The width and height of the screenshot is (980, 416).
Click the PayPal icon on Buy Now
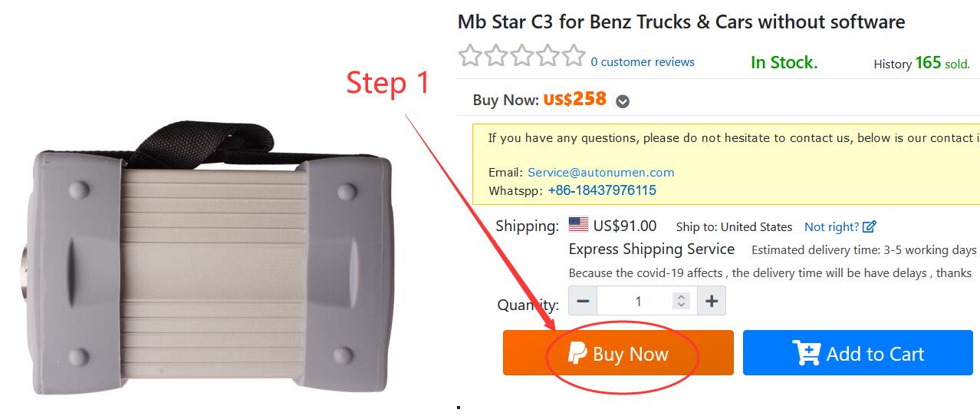tap(577, 353)
